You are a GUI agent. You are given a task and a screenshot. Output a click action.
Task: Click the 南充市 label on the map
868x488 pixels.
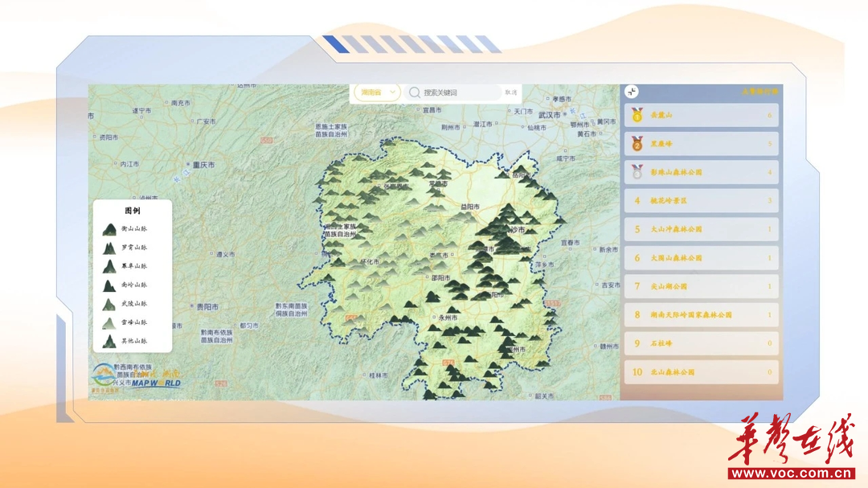[x=181, y=103]
